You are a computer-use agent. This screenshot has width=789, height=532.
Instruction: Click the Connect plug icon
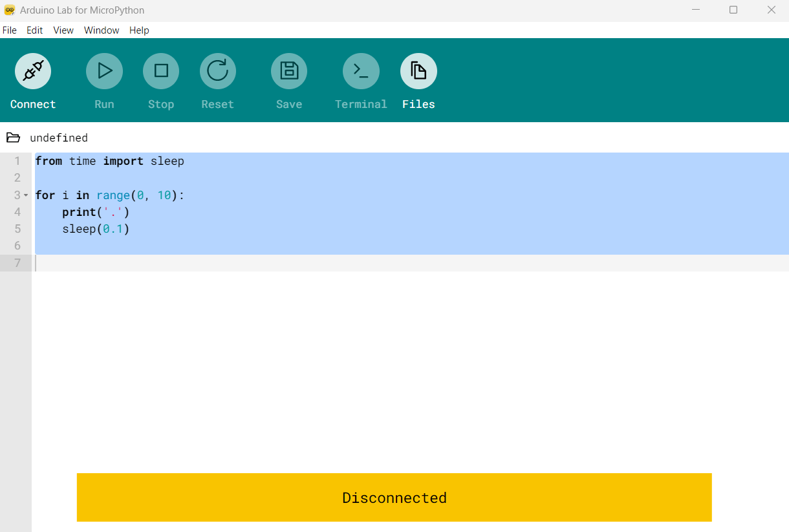point(33,71)
